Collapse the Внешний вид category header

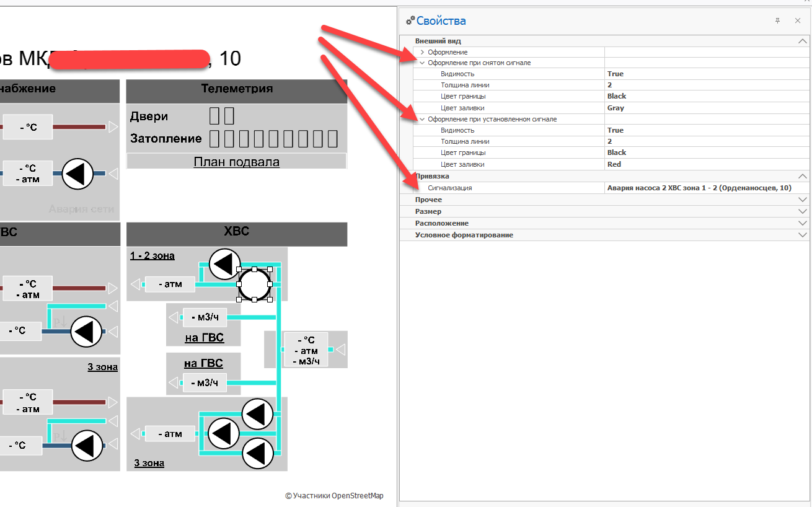803,41
